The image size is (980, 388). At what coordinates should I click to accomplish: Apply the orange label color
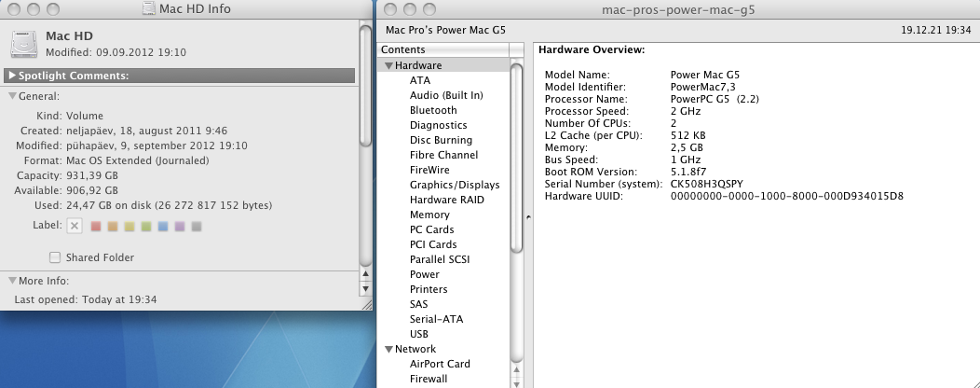tap(113, 226)
